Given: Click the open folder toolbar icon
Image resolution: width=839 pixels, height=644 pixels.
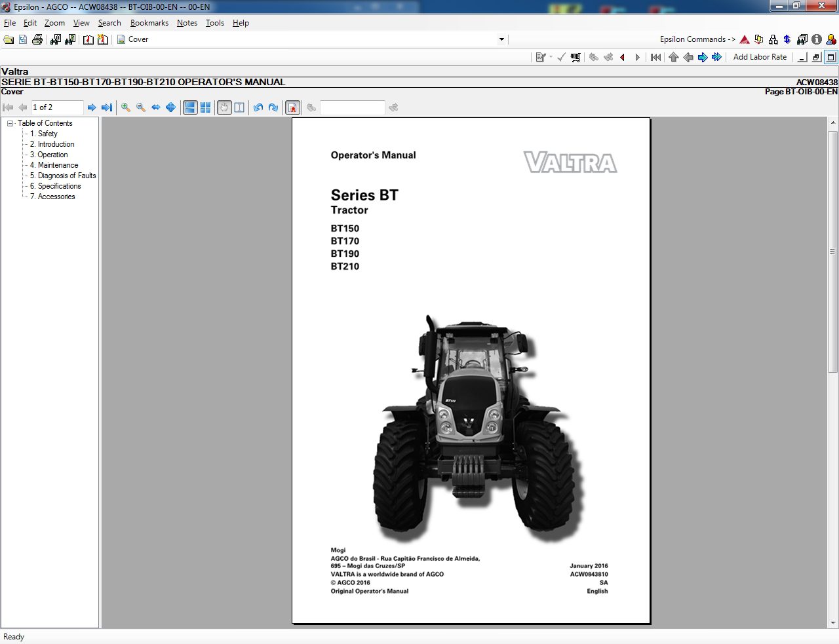Looking at the screenshot, I should tap(9, 39).
